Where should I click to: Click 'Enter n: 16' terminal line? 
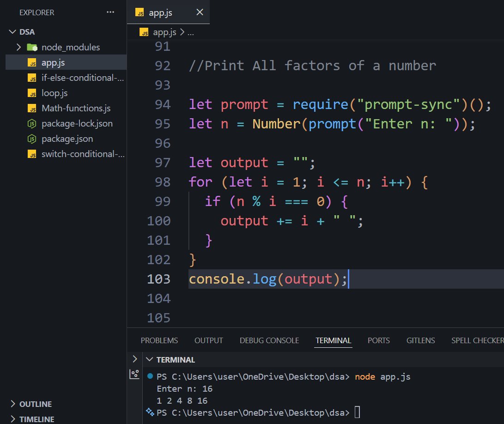[x=184, y=388]
